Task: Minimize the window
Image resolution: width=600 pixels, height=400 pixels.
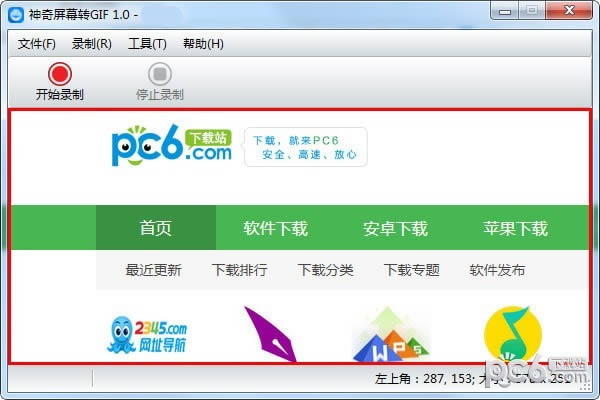Action: [505, 11]
